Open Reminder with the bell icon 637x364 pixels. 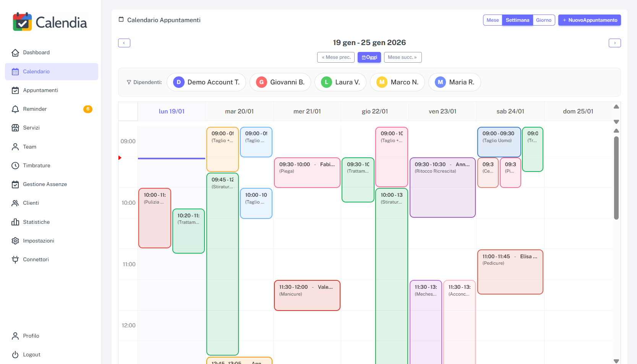(15, 109)
